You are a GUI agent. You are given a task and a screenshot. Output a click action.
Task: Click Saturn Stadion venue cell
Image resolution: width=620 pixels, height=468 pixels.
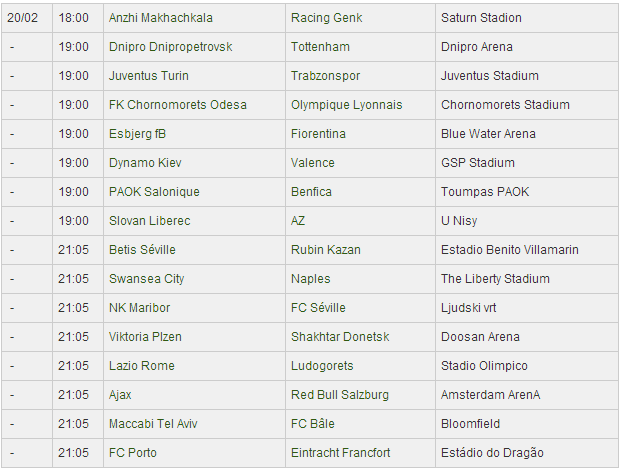[x=527, y=18]
